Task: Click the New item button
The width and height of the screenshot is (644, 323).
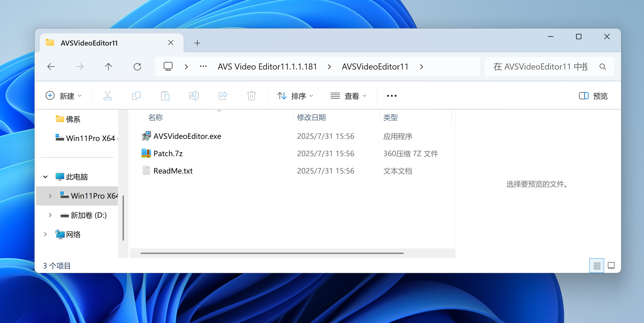Action: [x=63, y=96]
